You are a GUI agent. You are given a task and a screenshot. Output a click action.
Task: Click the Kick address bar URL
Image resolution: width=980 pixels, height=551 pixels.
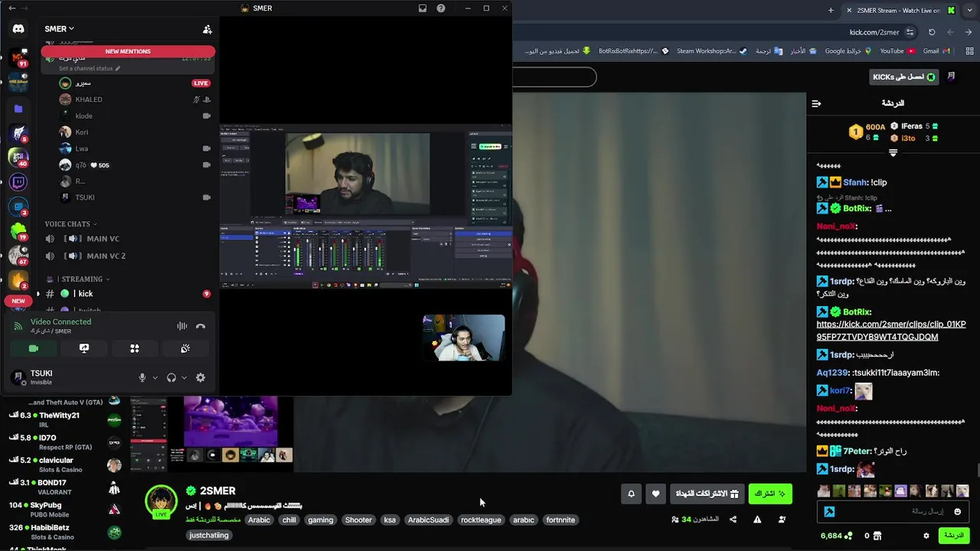point(874,32)
